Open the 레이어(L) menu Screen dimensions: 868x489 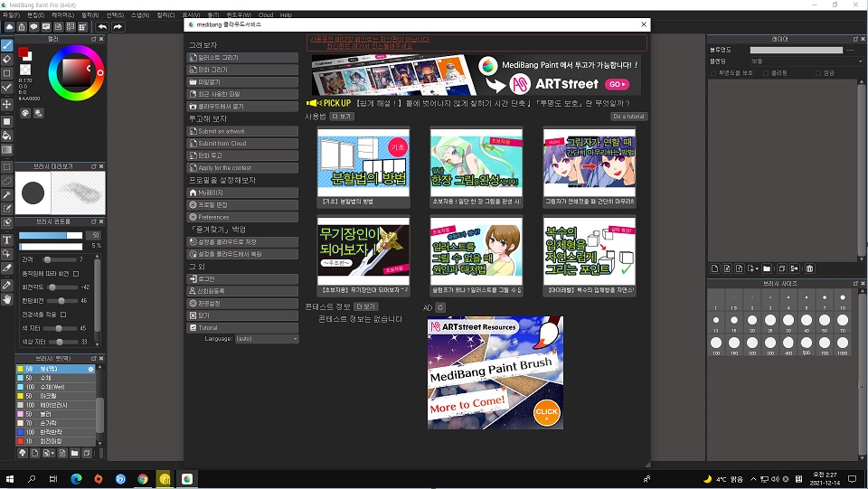click(x=62, y=15)
